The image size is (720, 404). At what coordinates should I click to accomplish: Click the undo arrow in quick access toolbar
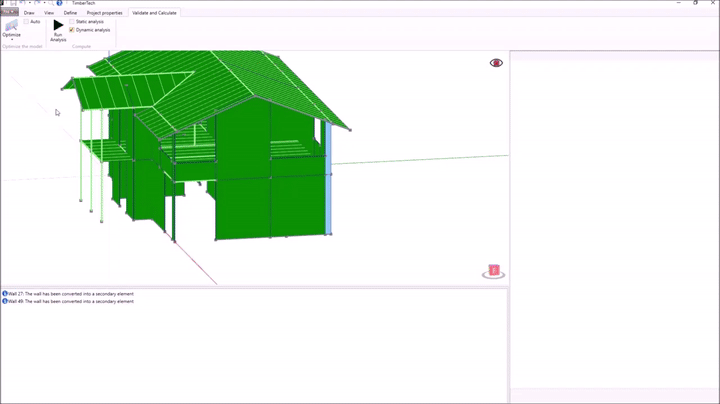[23, 3]
